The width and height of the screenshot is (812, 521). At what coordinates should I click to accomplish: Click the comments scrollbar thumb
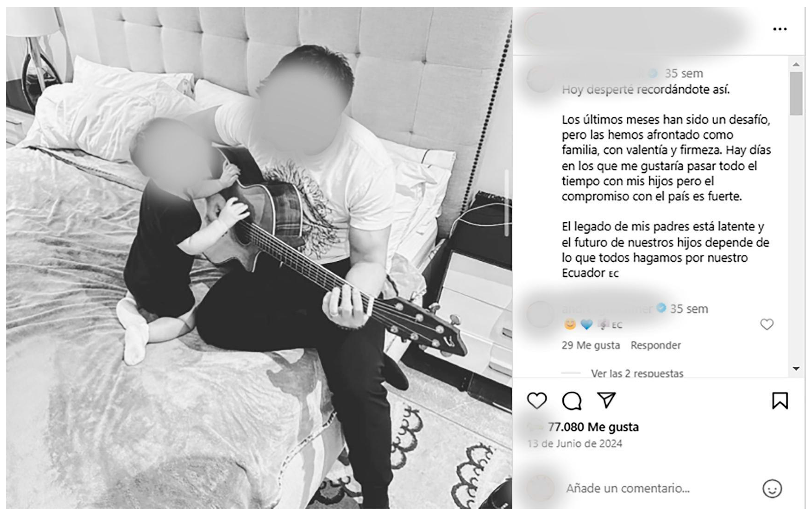pyautogui.click(x=796, y=94)
